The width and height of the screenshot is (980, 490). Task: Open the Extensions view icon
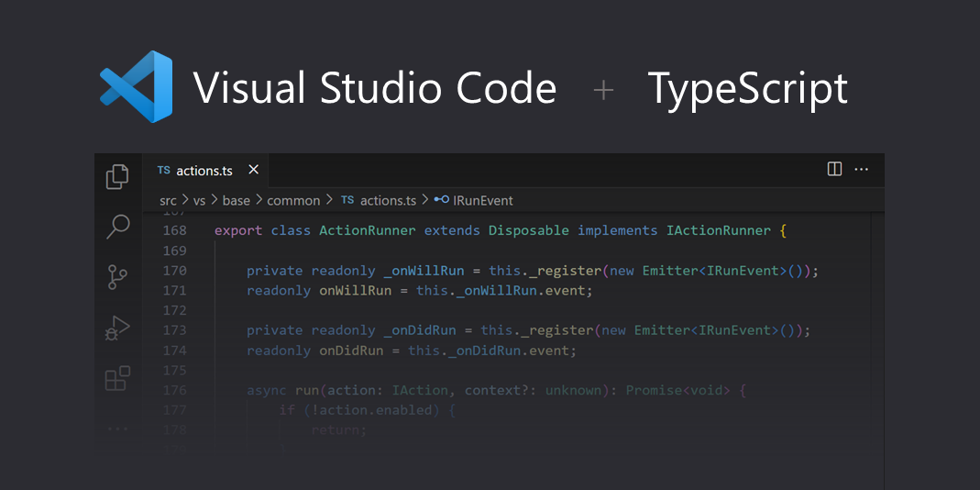click(117, 378)
